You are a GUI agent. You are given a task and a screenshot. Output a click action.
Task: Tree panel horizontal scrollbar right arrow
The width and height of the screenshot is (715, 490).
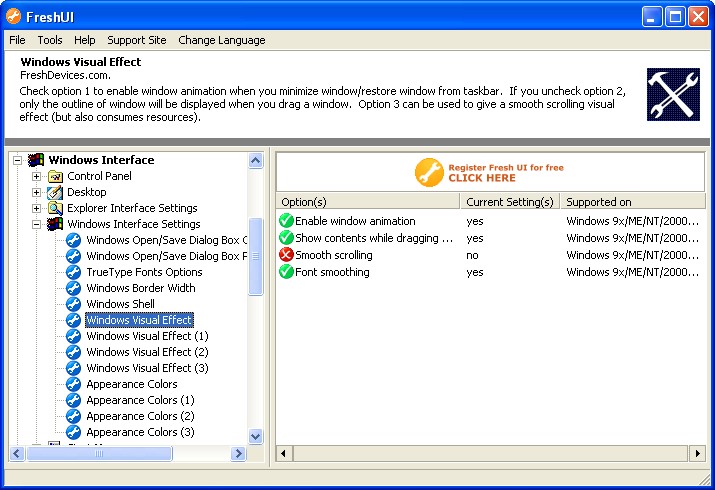pos(238,453)
